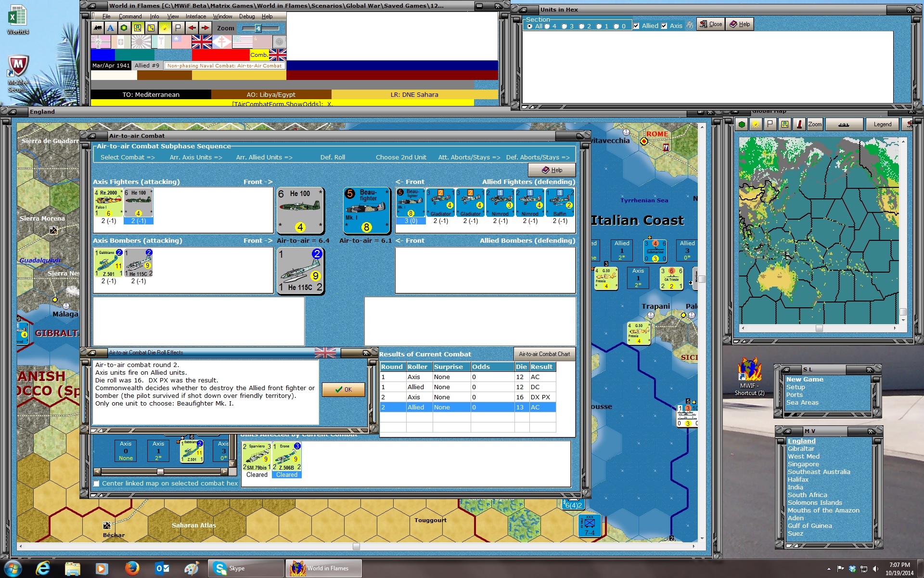Select the All section radio button
The width and height of the screenshot is (924, 578).
(x=530, y=26)
